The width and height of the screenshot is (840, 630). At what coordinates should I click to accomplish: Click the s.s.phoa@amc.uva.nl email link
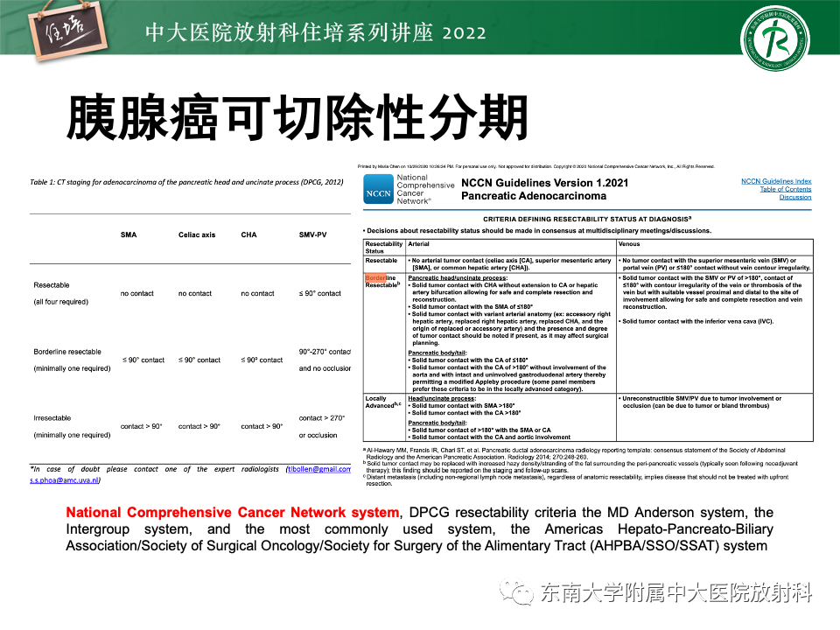click(x=64, y=480)
